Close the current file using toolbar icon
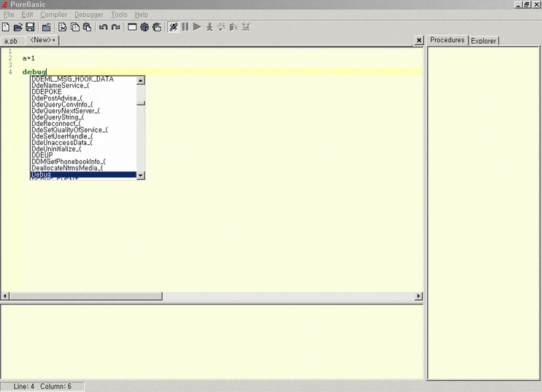 click(x=46, y=27)
